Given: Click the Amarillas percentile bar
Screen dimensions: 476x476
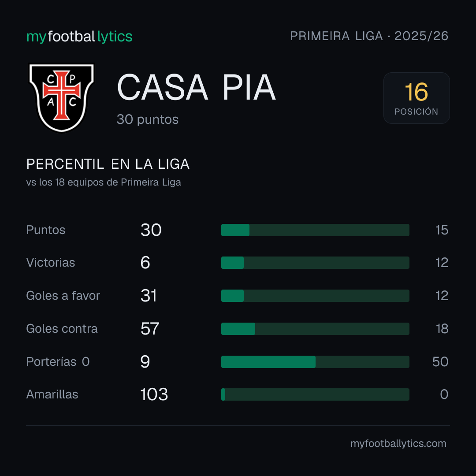Looking at the screenshot, I should pos(315,394).
